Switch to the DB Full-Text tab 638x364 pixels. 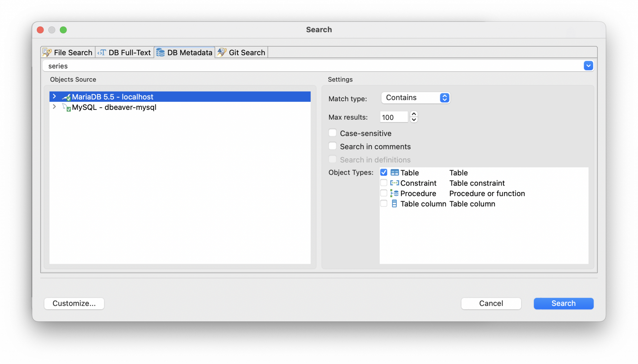point(124,52)
